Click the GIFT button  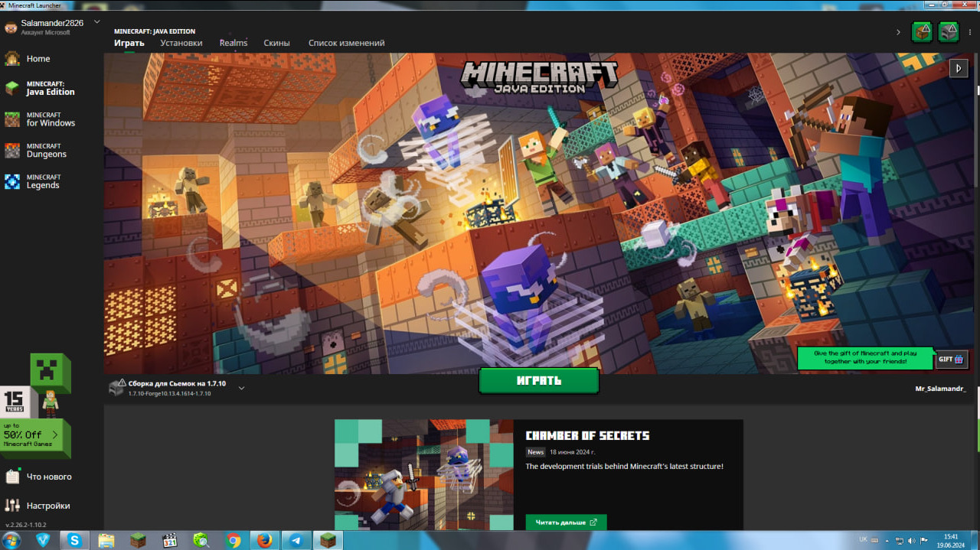(952, 359)
